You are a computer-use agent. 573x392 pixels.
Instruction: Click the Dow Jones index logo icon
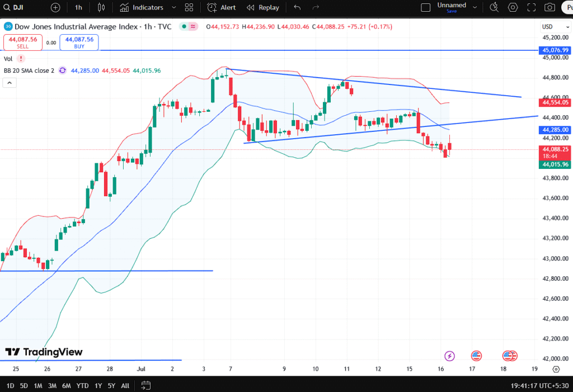[8, 26]
